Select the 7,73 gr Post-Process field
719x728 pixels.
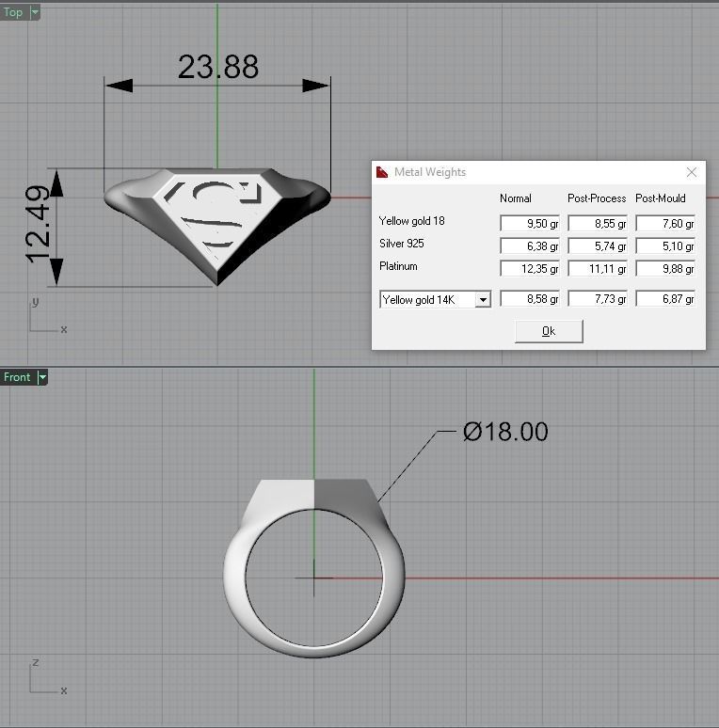pyautogui.click(x=598, y=298)
